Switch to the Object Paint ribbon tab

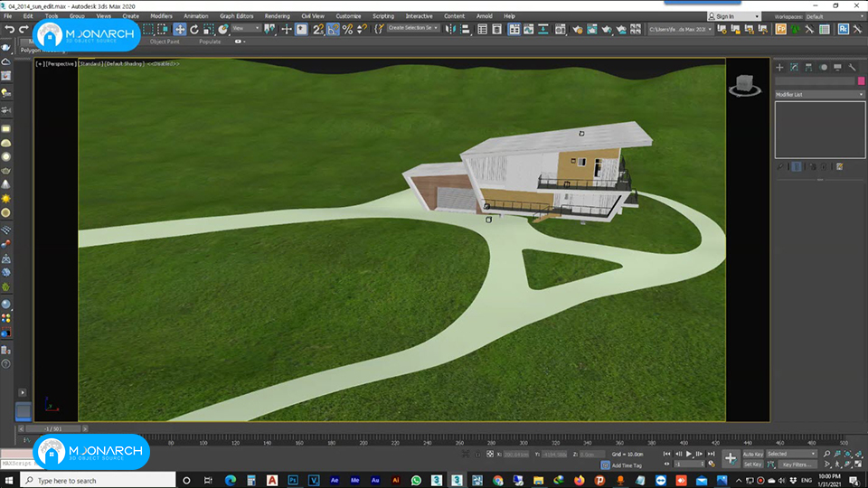pos(165,42)
